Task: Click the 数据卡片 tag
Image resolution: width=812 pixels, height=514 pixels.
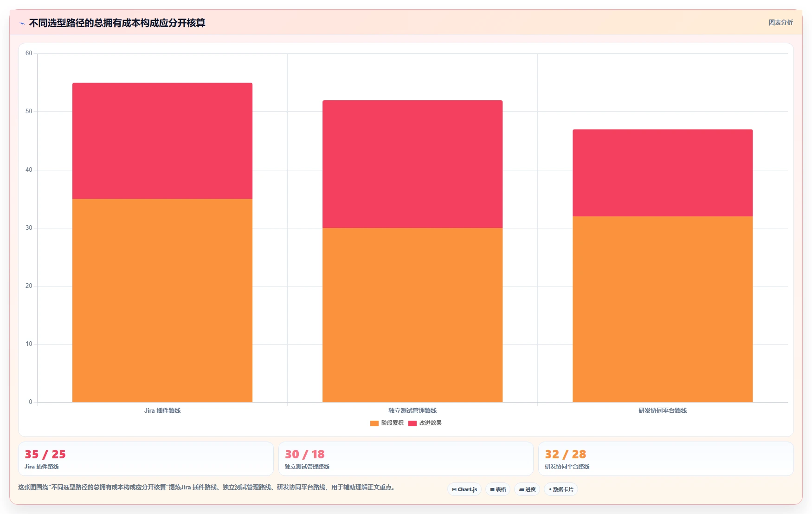Action: [561, 489]
